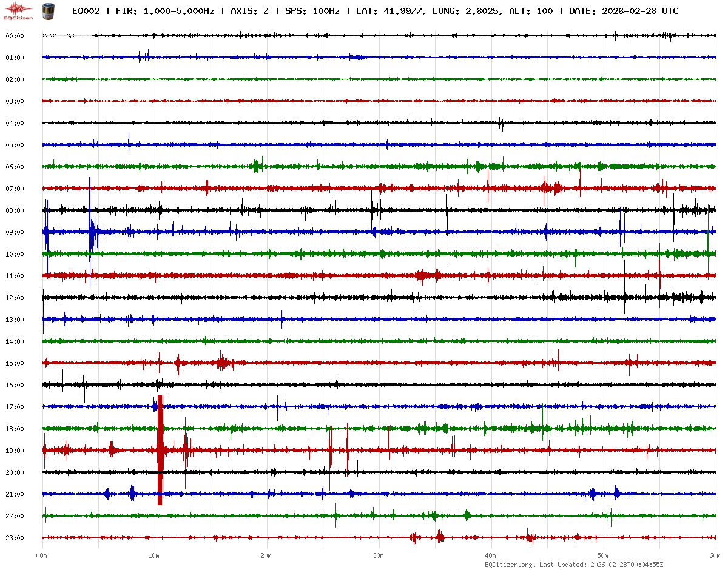This screenshot has width=728, height=570.
Task: Click the EQCitizen logo in the header
Action: point(18,10)
